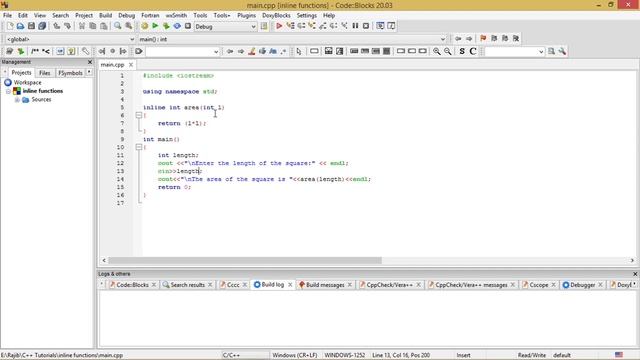Click the Break debugger pause icon
This screenshot has height=360, width=640.
(x=355, y=26)
